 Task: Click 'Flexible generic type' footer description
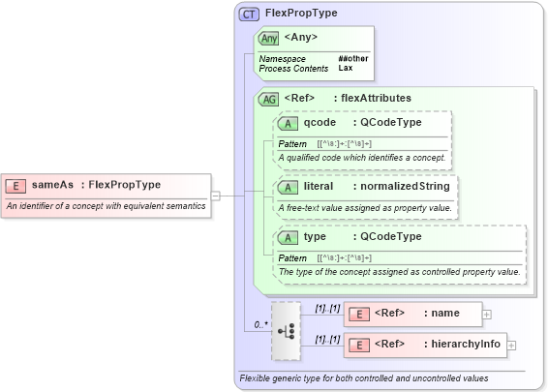[364, 378]
